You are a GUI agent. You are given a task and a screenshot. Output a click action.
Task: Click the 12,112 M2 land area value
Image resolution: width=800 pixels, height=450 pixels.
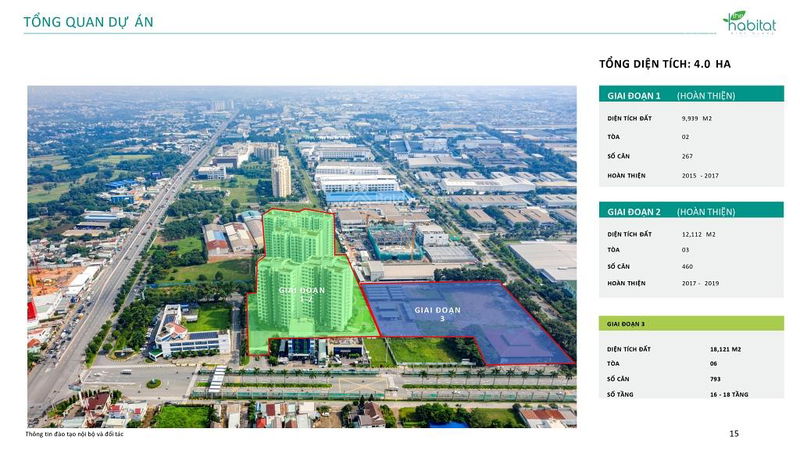[x=698, y=234]
